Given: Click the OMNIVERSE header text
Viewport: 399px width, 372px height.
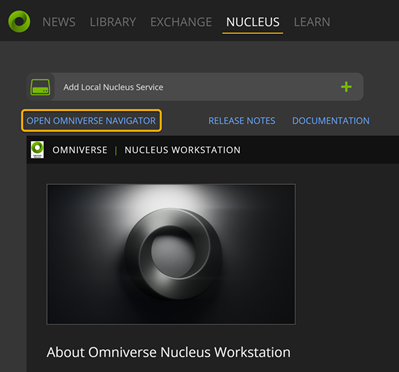Looking at the screenshot, I should pos(80,150).
